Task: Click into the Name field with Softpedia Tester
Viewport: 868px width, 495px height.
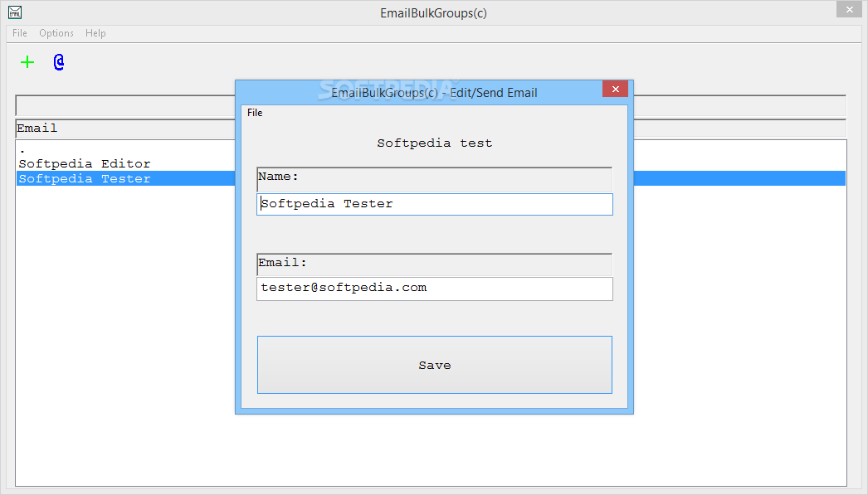Action: click(x=435, y=204)
